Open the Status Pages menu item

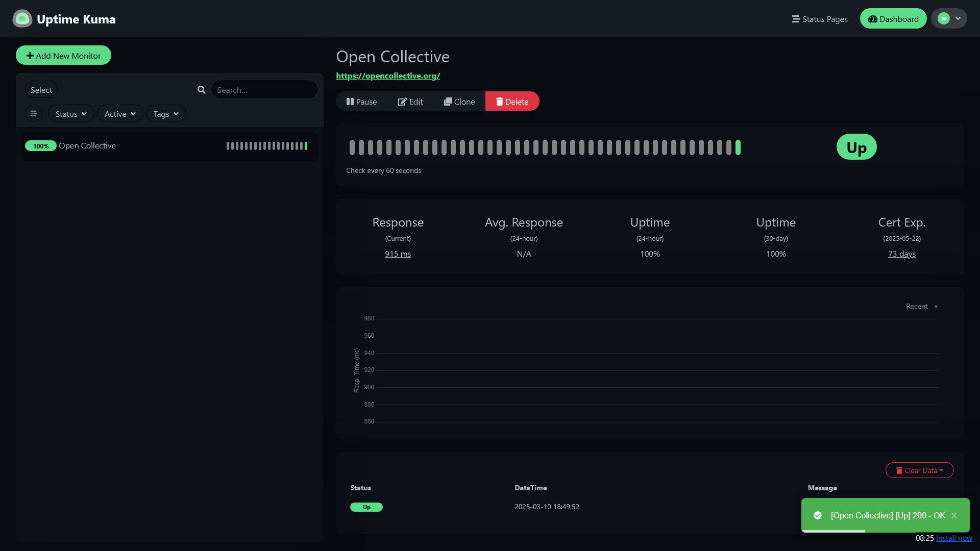pyautogui.click(x=820, y=19)
